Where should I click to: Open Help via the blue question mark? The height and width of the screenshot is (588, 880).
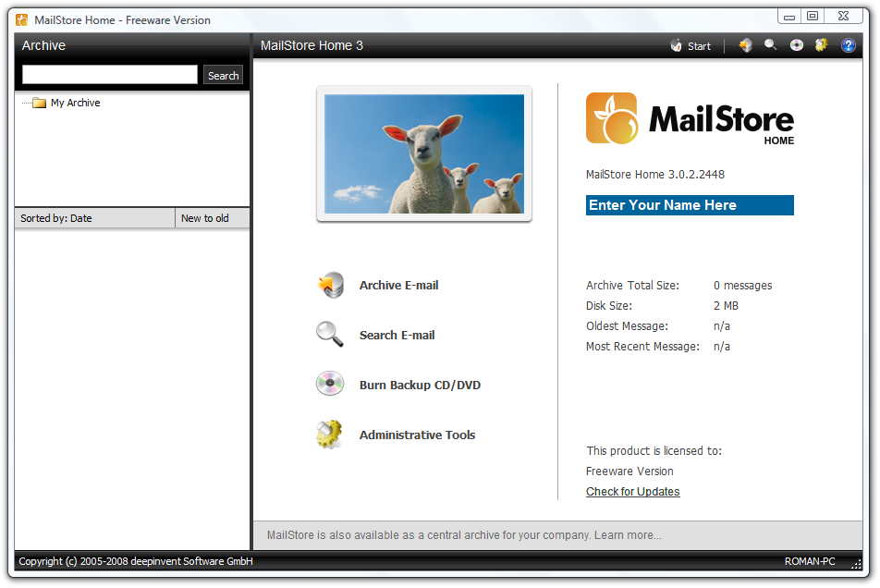point(848,45)
